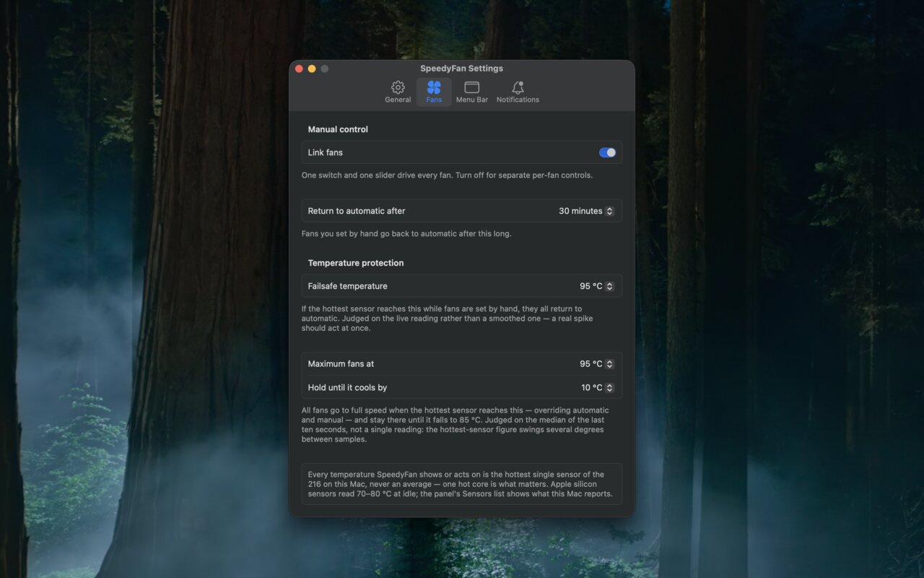
Task: Click the 'Every temperature SpeedyFan shows' note box
Action: (462, 484)
